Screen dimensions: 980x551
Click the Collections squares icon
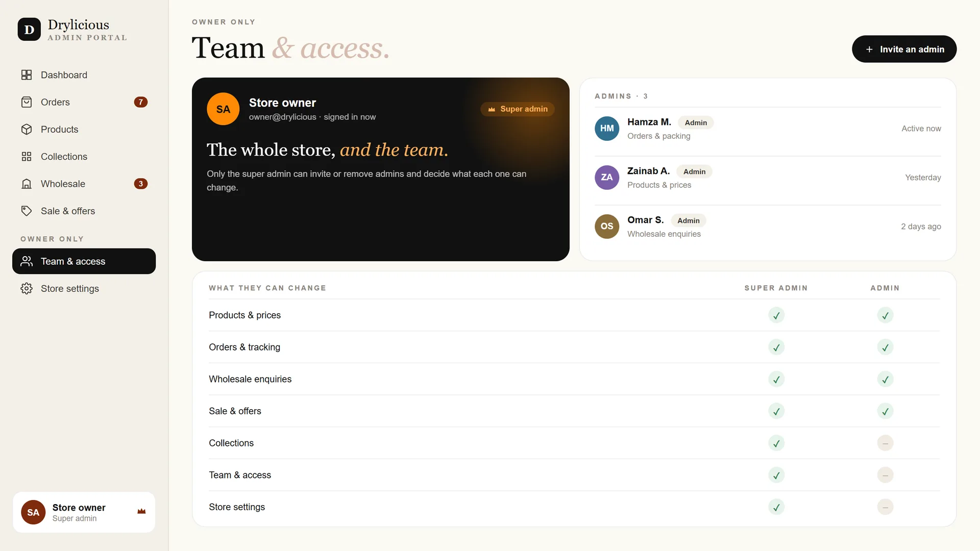27,157
